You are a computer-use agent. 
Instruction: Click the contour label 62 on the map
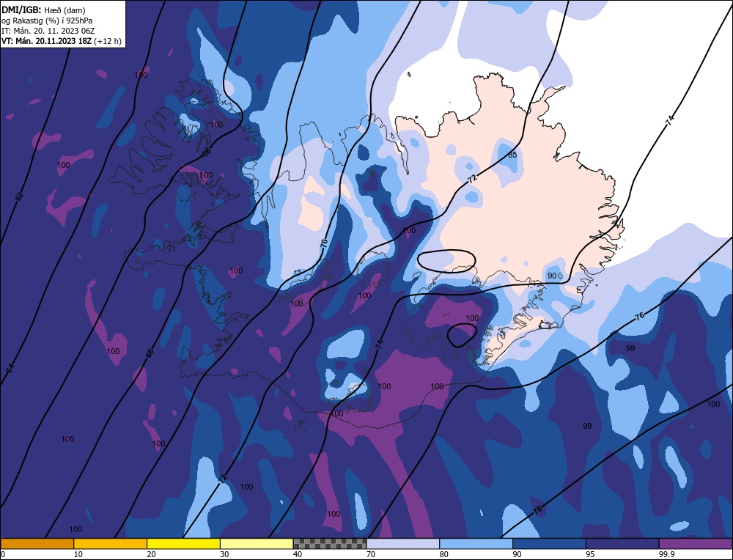[19, 196]
